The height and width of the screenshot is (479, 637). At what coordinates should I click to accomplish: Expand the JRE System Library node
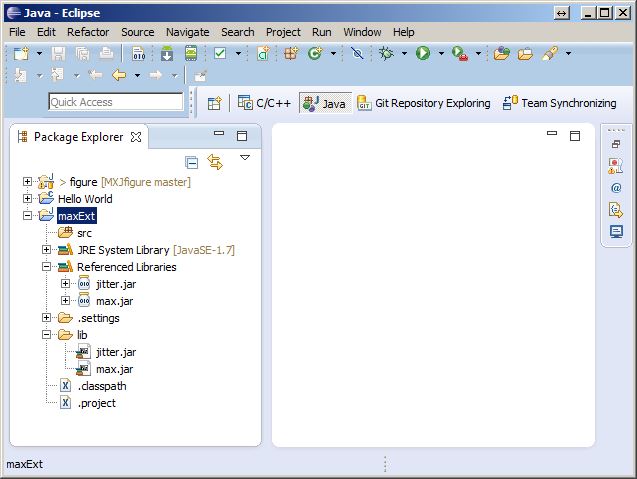point(47,250)
